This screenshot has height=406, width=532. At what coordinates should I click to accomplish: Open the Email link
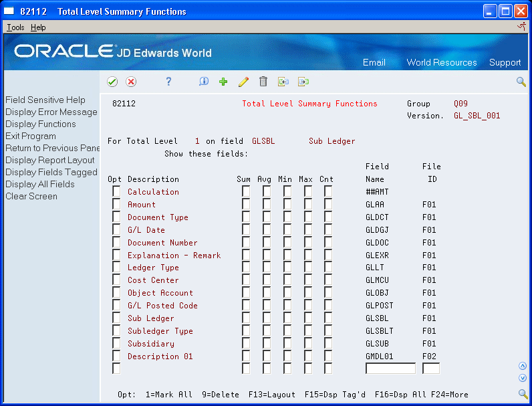pos(374,62)
